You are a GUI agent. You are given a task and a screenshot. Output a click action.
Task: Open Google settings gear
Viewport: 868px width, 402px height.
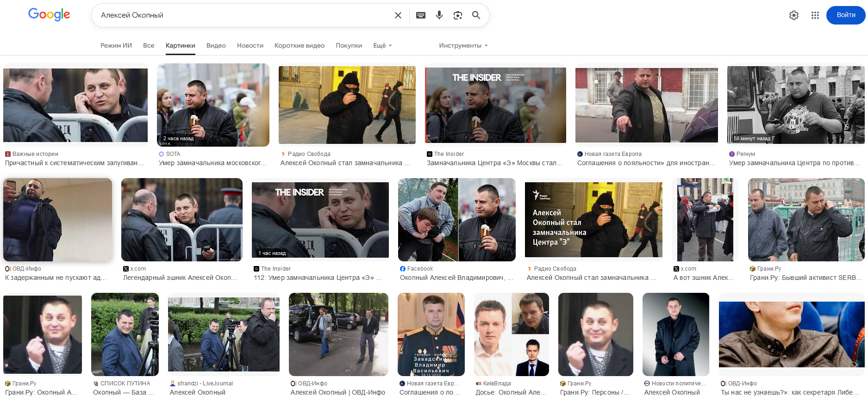793,15
